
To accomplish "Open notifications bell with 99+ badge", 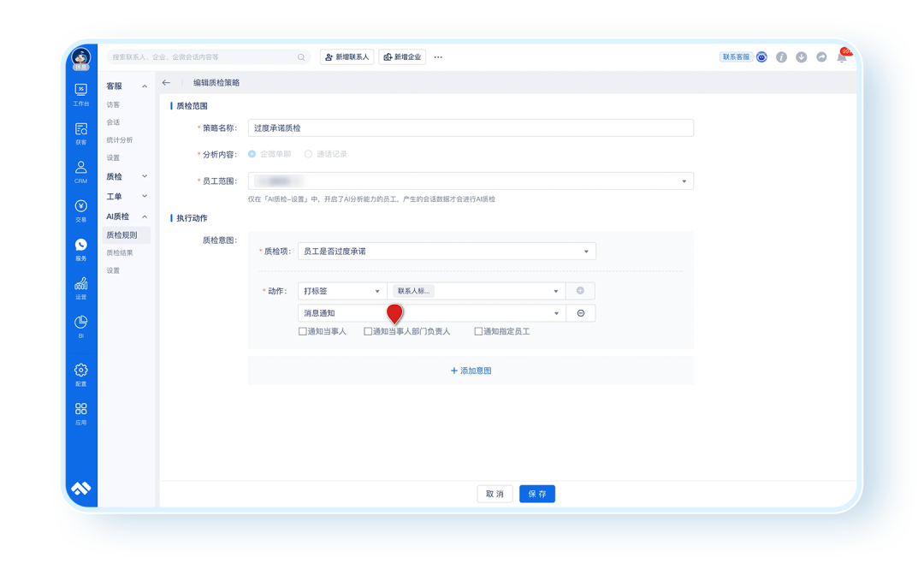I will [x=842, y=56].
